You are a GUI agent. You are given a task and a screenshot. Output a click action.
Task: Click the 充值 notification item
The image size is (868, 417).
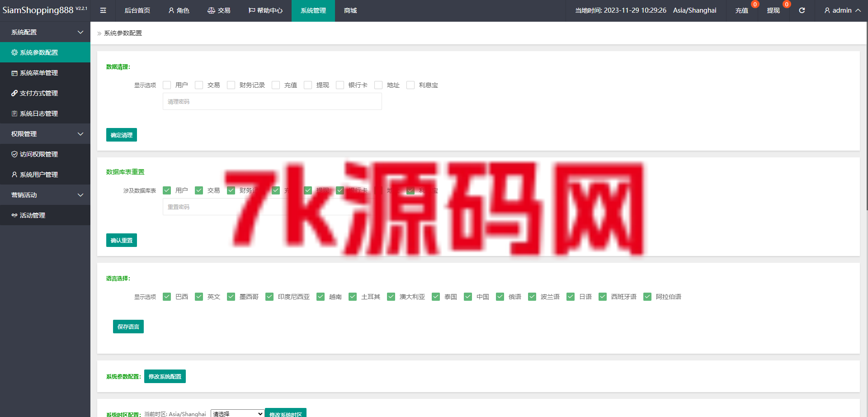[742, 10]
